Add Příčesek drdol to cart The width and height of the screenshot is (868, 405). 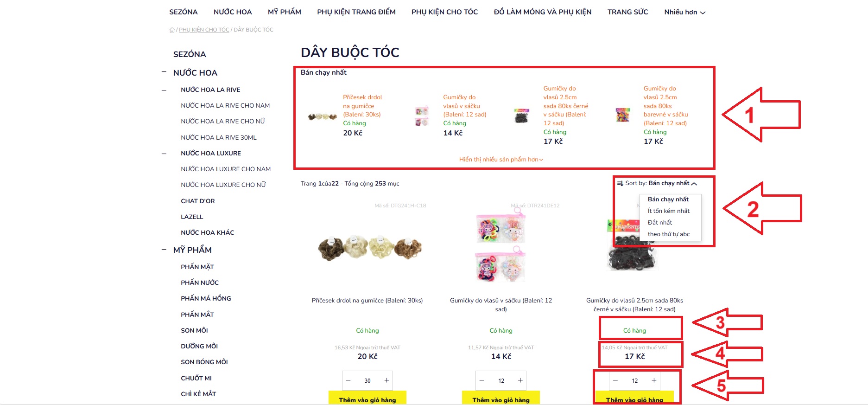pyautogui.click(x=367, y=399)
